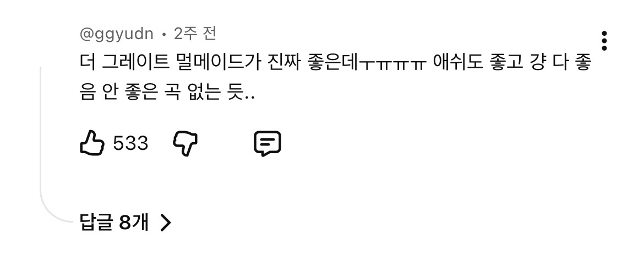Open the @ggyudn commenter profile
Image resolution: width=644 pixels, height=254 pixels.
(116, 34)
